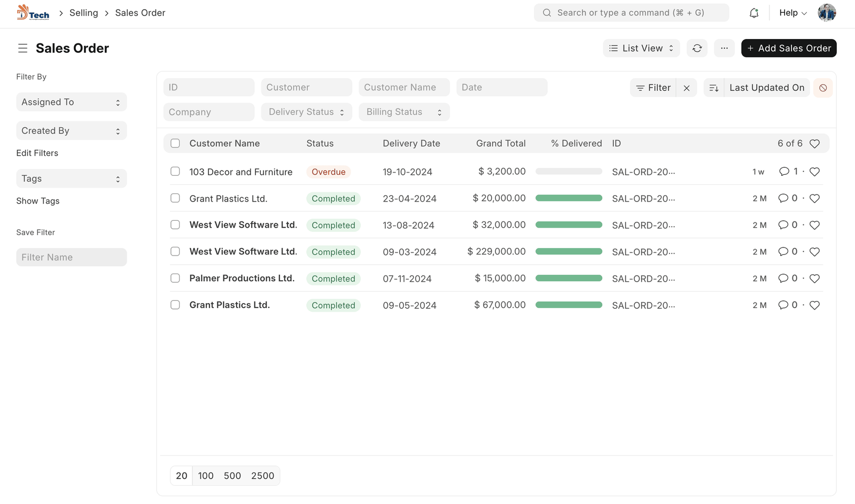Open the List View switcher dropdown

641,48
